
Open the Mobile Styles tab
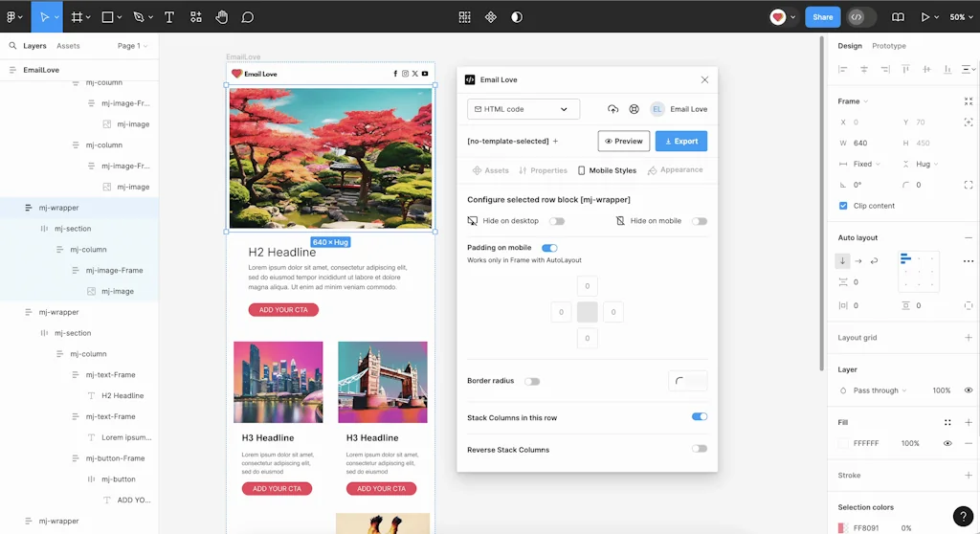(x=607, y=170)
